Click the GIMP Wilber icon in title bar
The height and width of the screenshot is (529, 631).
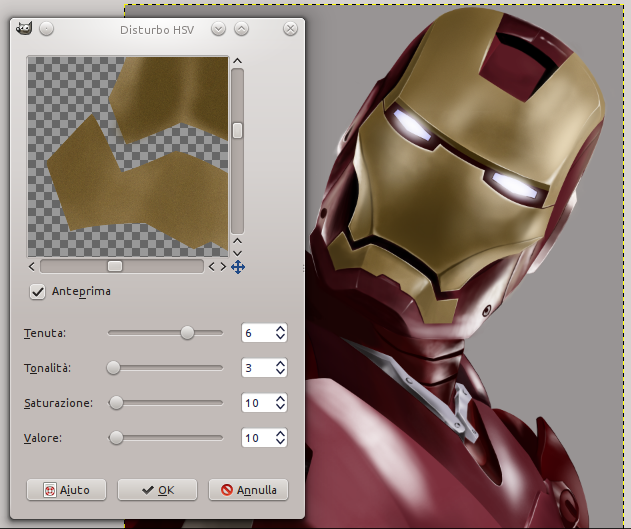[x=24, y=29]
